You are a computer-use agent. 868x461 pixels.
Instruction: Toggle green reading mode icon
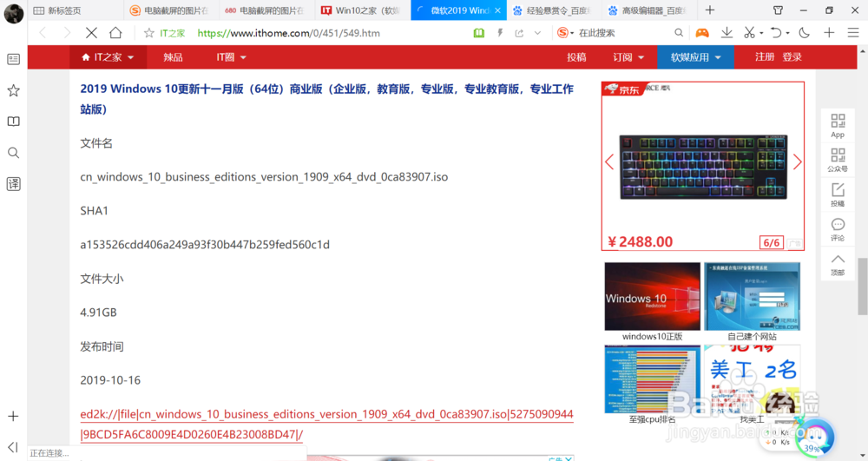479,33
